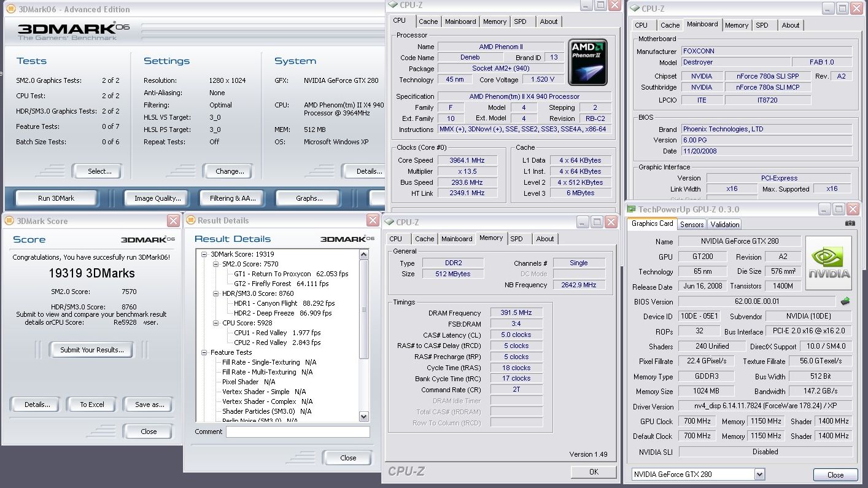Click Close in the 3DMark Score window

tap(149, 432)
